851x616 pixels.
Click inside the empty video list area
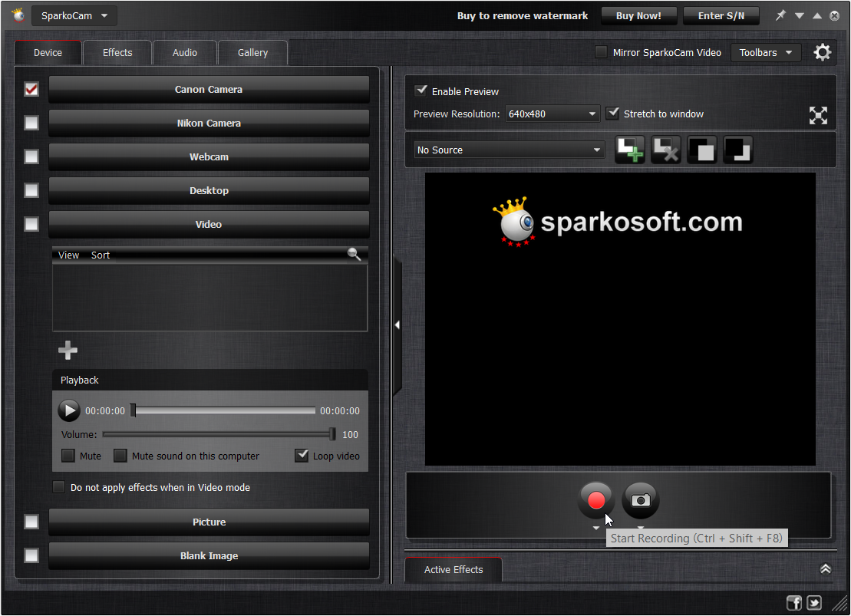pos(210,297)
